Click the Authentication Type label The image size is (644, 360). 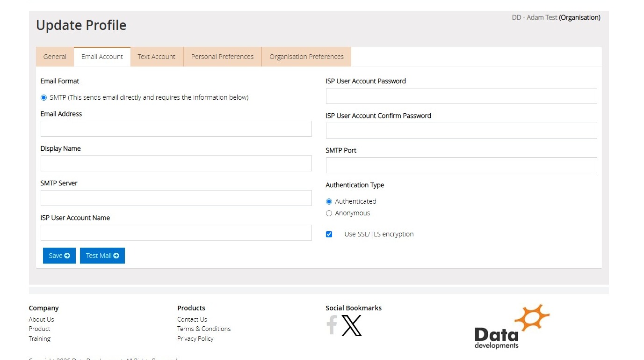[x=355, y=185]
